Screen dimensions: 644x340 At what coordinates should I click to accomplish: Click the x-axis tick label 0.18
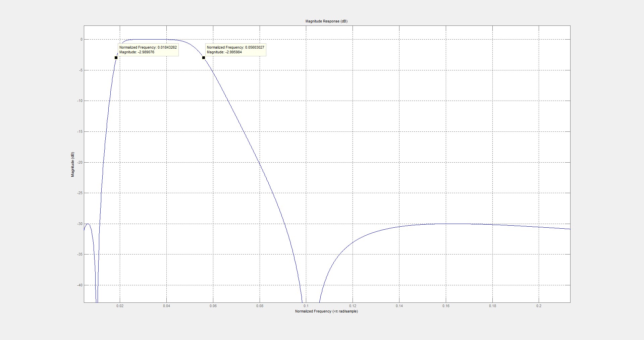point(492,306)
